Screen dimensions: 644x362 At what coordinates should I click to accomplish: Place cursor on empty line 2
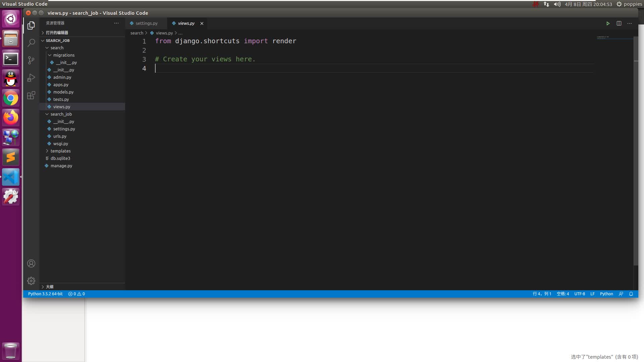point(374,50)
